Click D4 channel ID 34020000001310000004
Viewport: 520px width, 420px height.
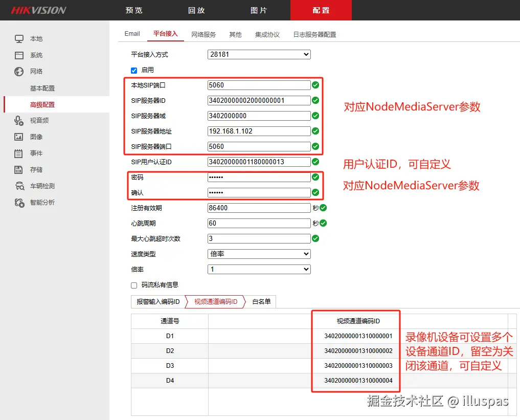[x=358, y=381]
